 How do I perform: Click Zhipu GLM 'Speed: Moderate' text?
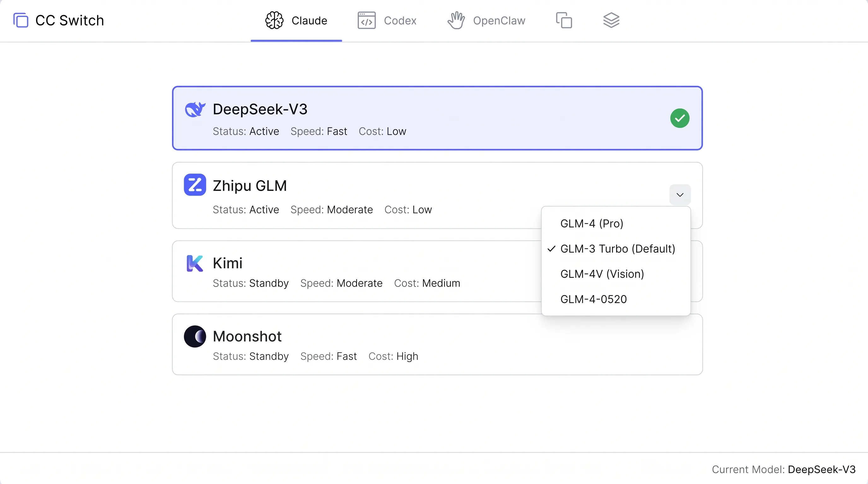(332, 210)
